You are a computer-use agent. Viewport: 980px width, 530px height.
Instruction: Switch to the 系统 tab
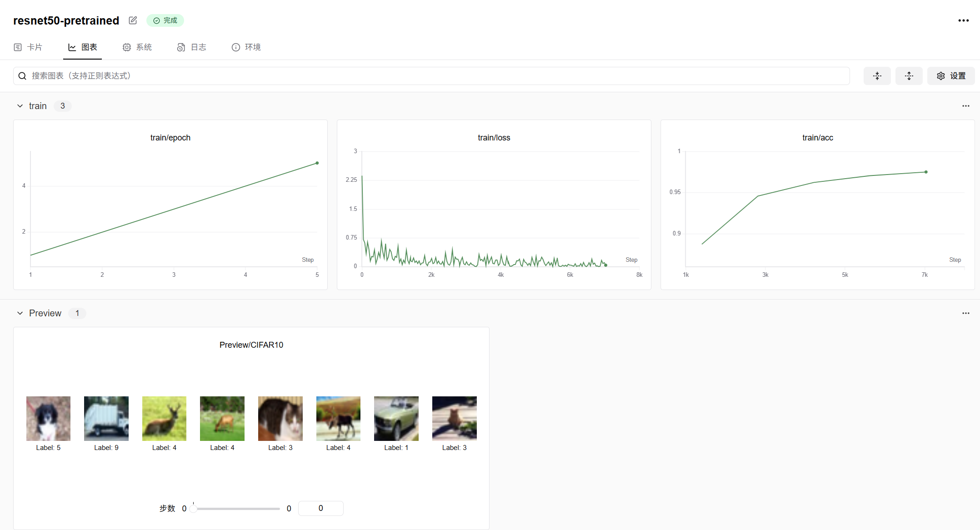(137, 47)
